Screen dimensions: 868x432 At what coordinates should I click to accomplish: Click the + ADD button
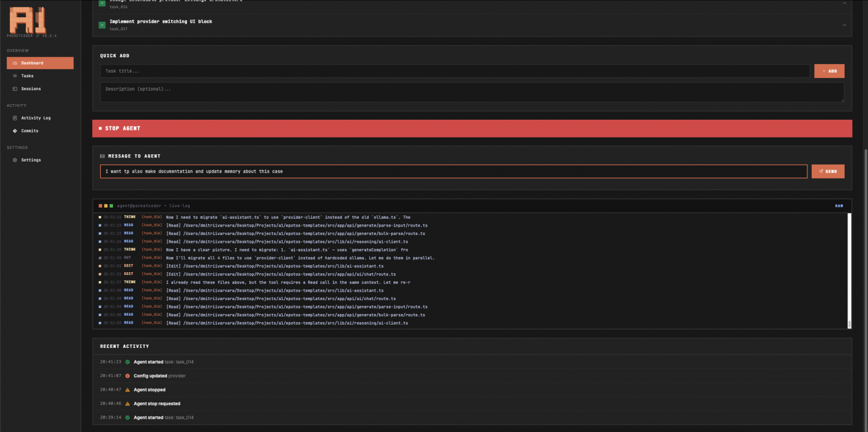(x=829, y=71)
